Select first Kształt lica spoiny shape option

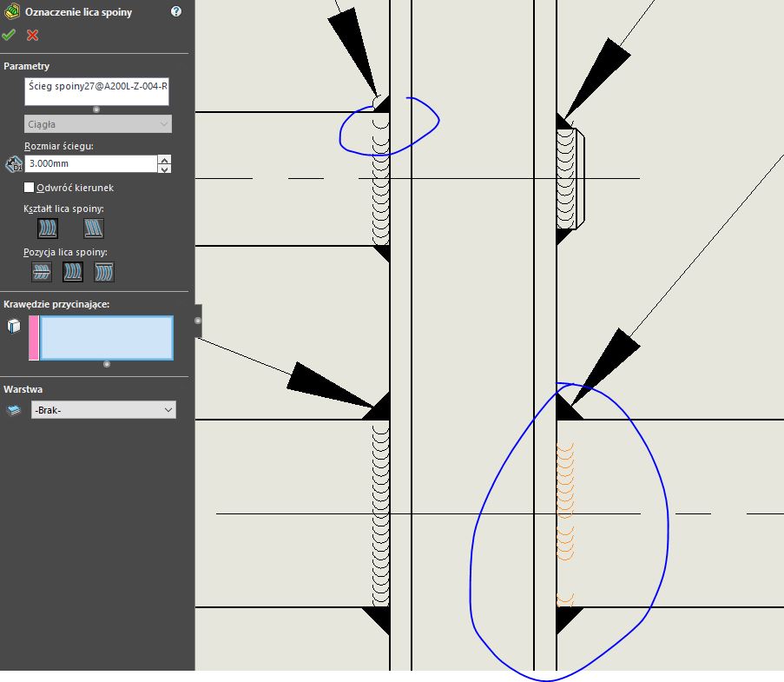48,228
